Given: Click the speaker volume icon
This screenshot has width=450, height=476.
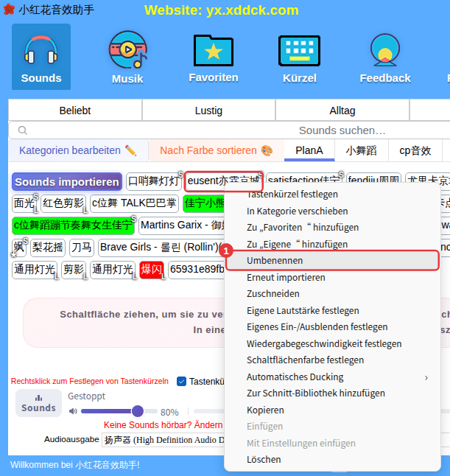Looking at the screenshot, I should (73, 411).
